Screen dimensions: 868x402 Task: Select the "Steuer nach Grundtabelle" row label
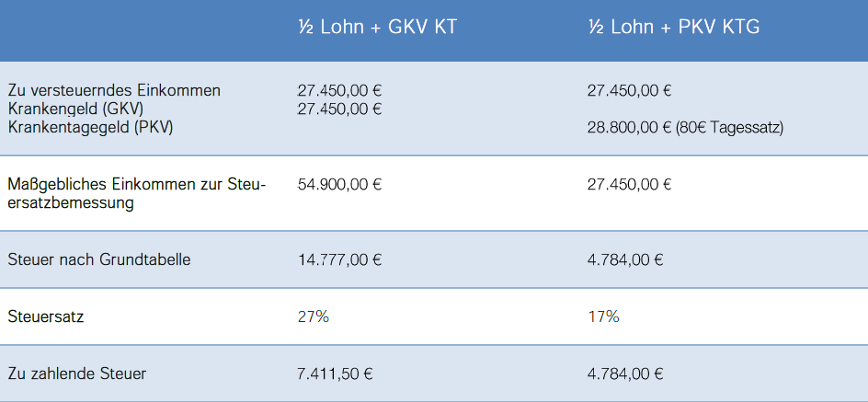tap(99, 259)
